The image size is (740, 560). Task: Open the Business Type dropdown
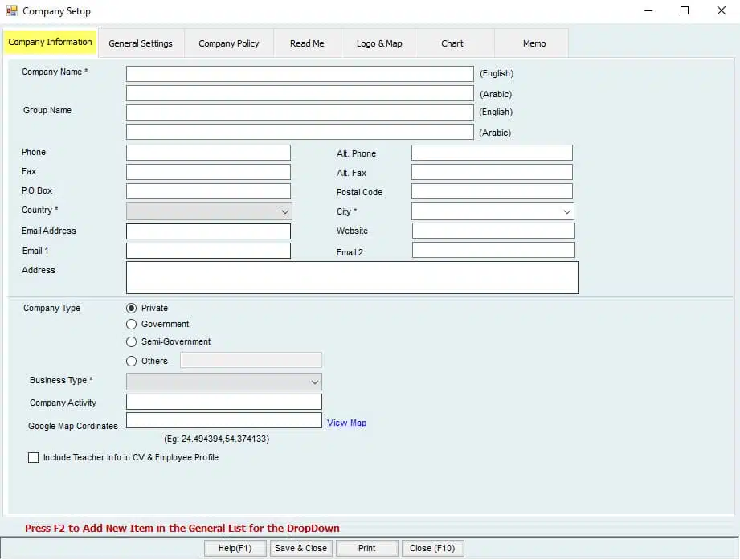point(314,382)
